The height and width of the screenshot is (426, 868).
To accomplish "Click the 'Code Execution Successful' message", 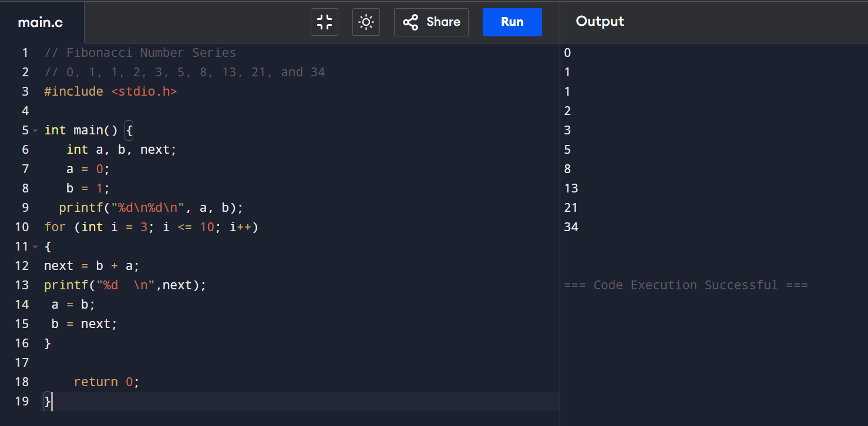I will point(686,285).
